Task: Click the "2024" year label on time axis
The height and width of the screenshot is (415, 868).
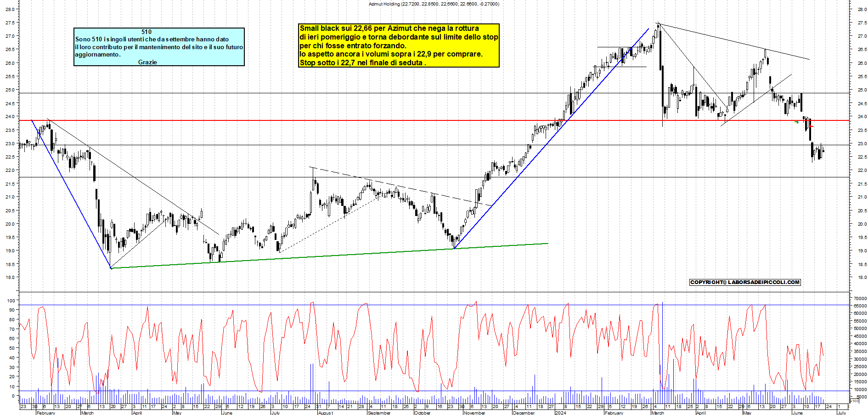Action: [561, 413]
